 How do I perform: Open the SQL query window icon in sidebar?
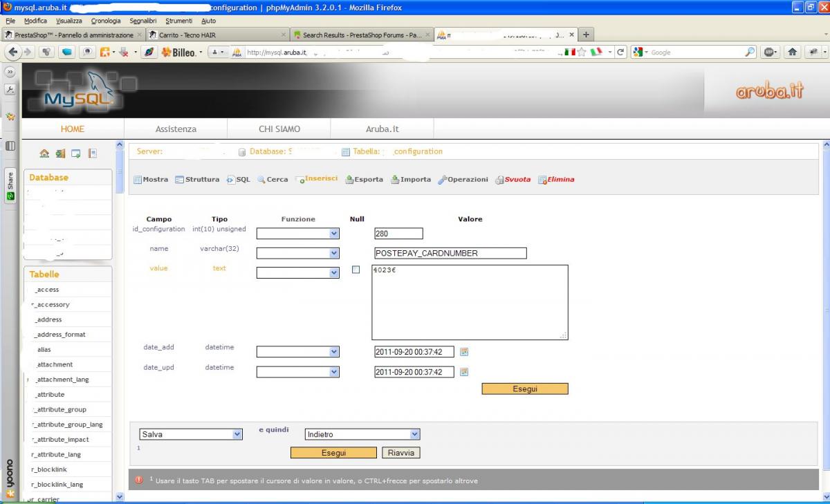76,153
